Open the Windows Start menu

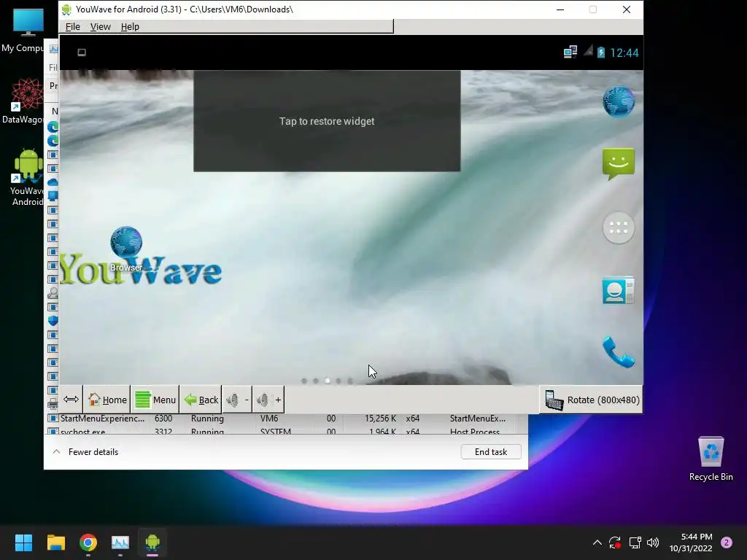pyautogui.click(x=23, y=542)
